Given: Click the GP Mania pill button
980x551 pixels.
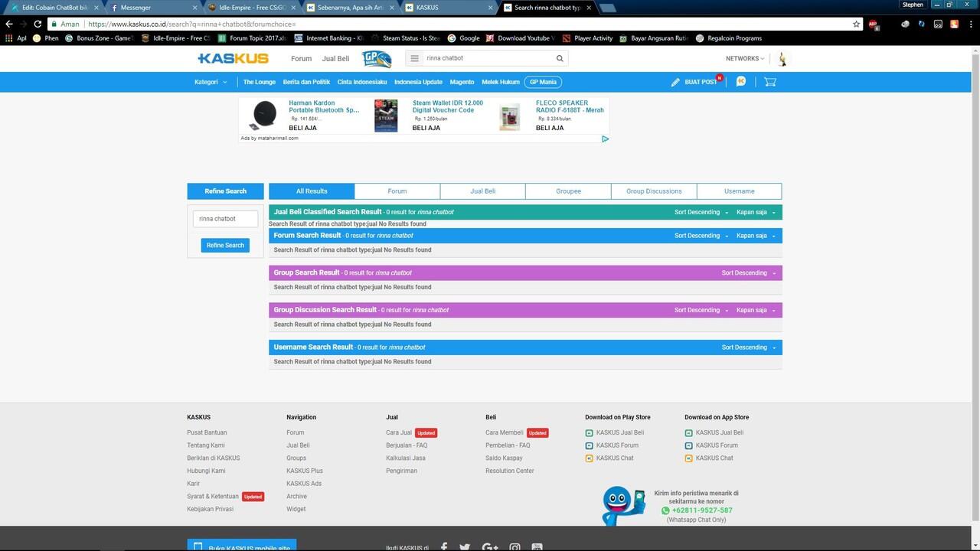Looking at the screenshot, I should pos(543,82).
